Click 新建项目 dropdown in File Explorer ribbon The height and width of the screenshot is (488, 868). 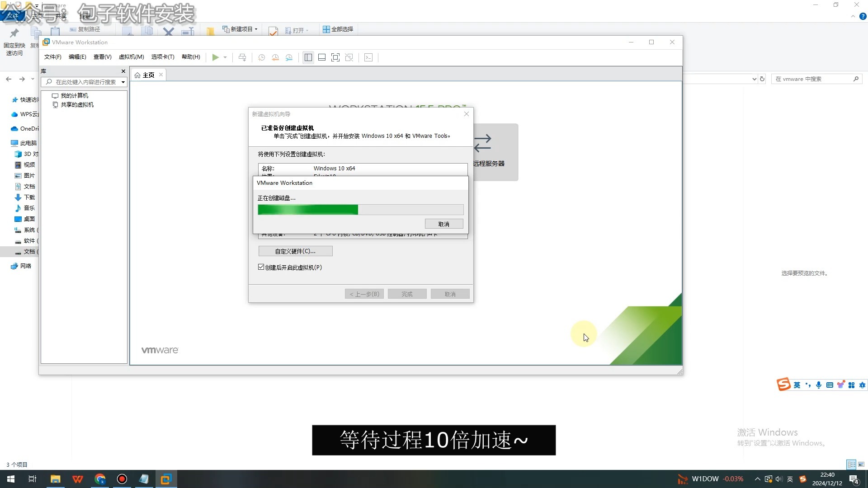coord(240,29)
